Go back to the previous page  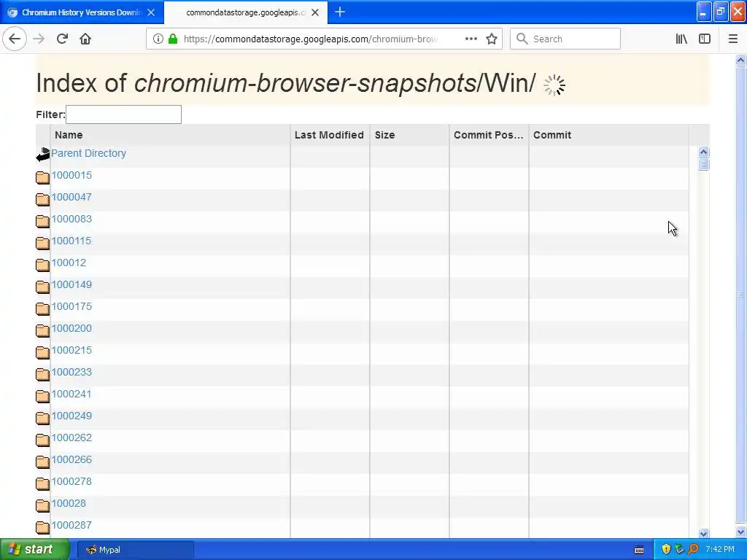15,39
